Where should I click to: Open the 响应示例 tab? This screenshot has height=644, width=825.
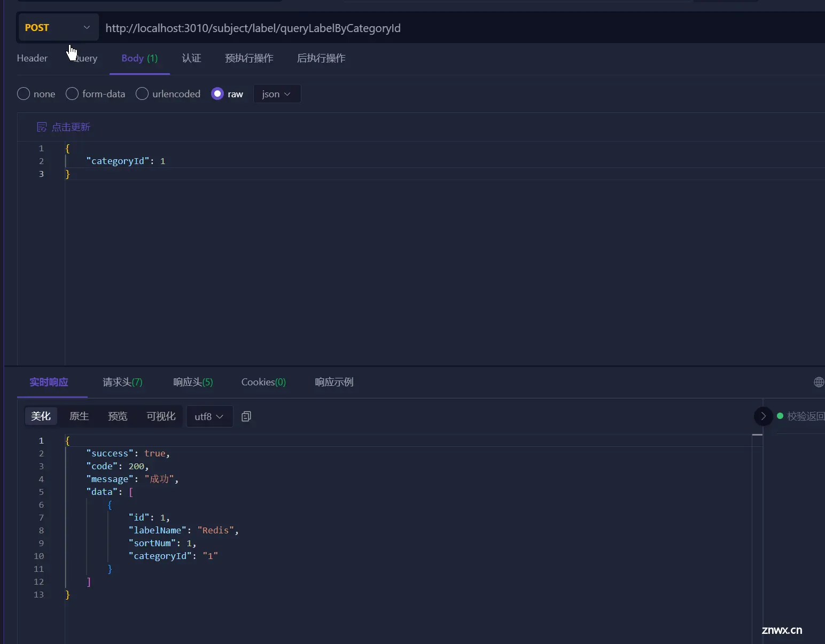pos(334,382)
